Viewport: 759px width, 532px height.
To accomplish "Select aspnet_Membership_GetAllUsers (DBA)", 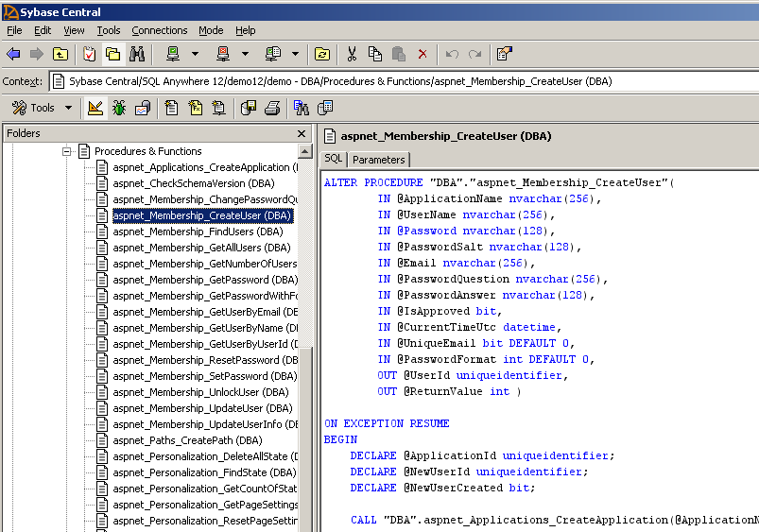I will pyautogui.click(x=202, y=248).
